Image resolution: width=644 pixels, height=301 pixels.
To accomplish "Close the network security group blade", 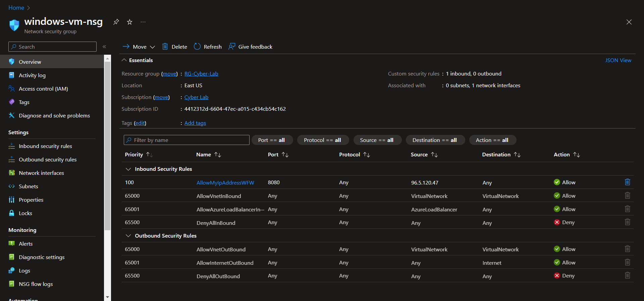I will [x=629, y=22].
